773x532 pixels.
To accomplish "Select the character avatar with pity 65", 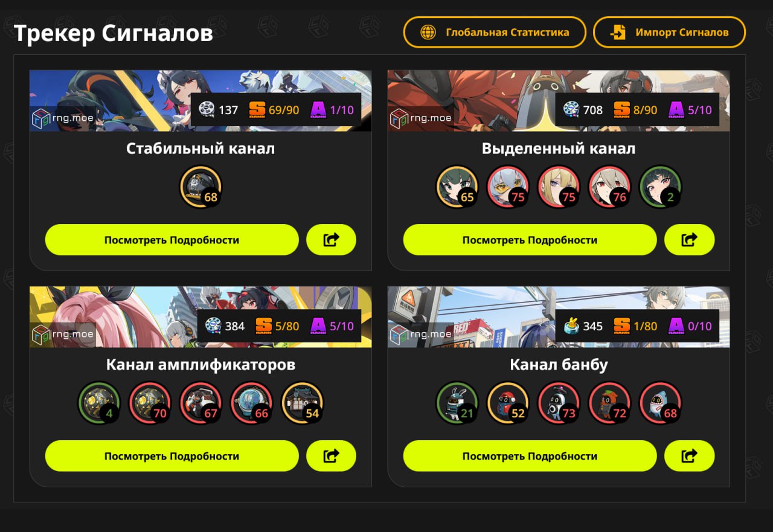I will (457, 187).
